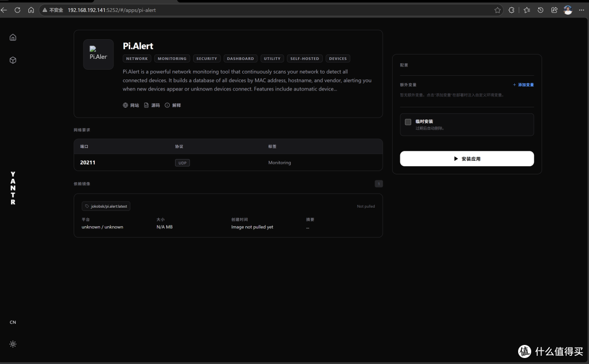Open the apps cube icon in sidebar
This screenshot has height=364, width=589.
tap(13, 60)
